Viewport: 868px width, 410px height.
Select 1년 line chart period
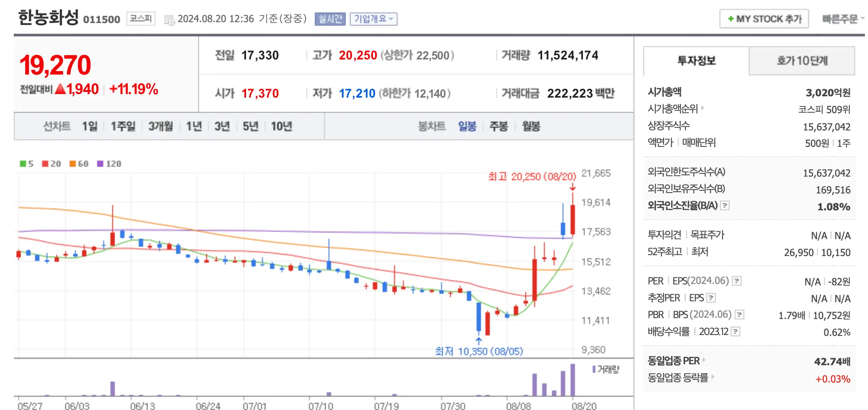pos(194,126)
